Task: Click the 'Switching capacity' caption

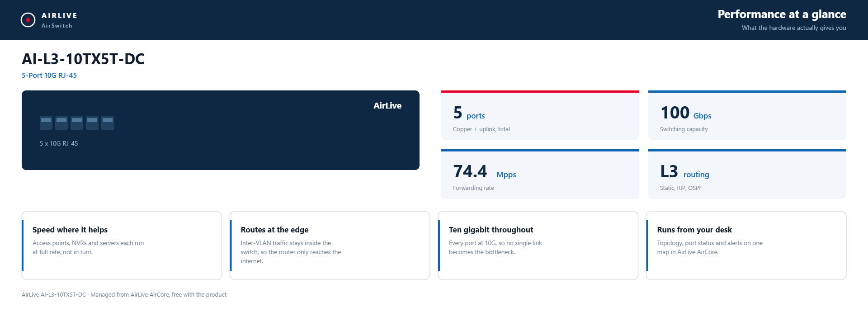Action: pos(684,129)
